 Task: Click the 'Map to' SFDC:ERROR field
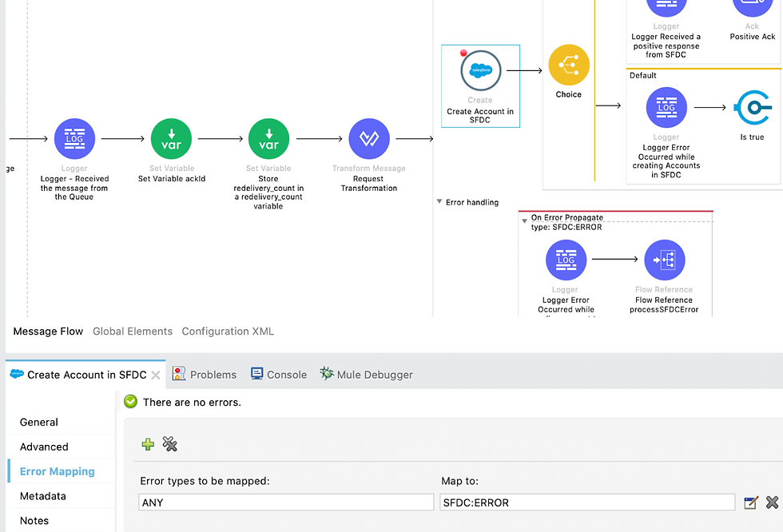coord(587,502)
